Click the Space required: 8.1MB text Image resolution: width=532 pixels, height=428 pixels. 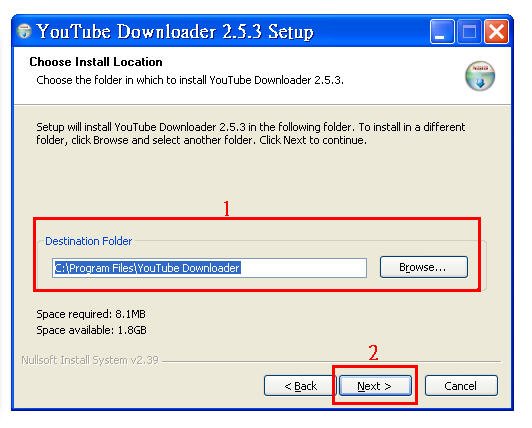pyautogui.click(x=91, y=314)
